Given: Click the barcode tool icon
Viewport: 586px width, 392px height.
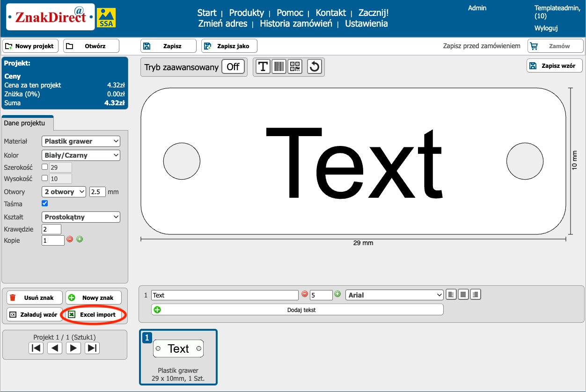Looking at the screenshot, I should click(279, 67).
